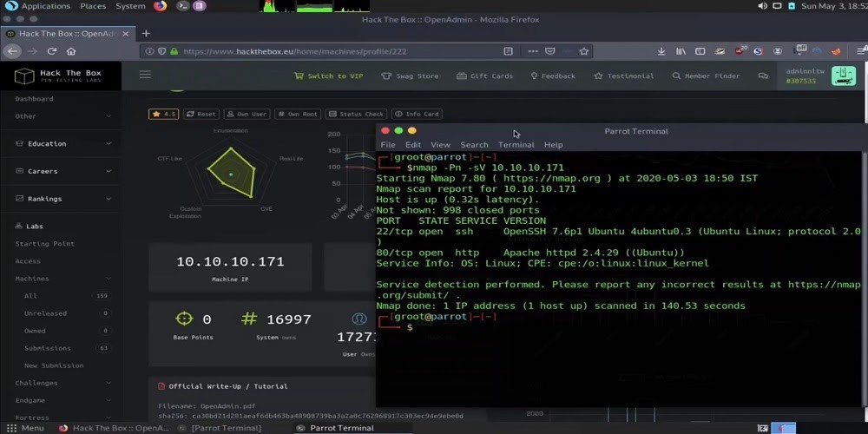Click the hamburger sidebar toggle icon
The height and width of the screenshot is (434, 868).
(145, 75)
